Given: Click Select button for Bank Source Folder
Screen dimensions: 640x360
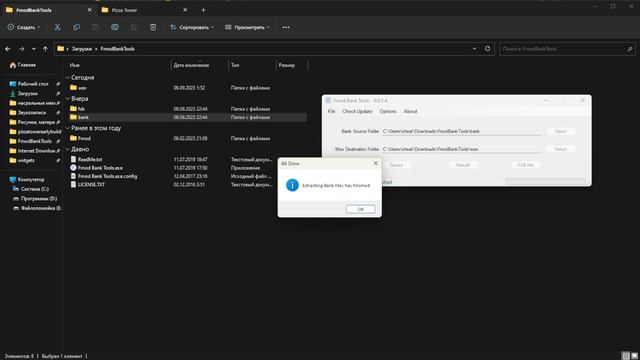Looking at the screenshot, I should click(560, 131).
